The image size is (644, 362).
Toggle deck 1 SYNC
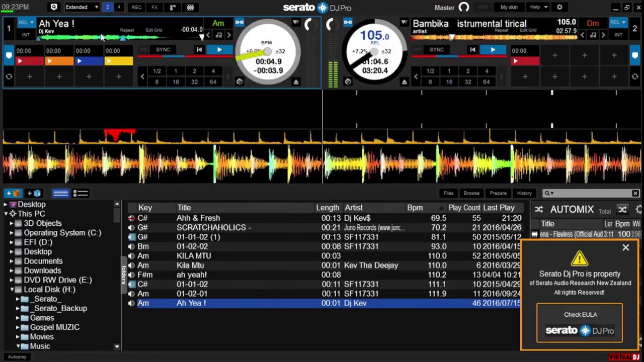[x=163, y=50]
